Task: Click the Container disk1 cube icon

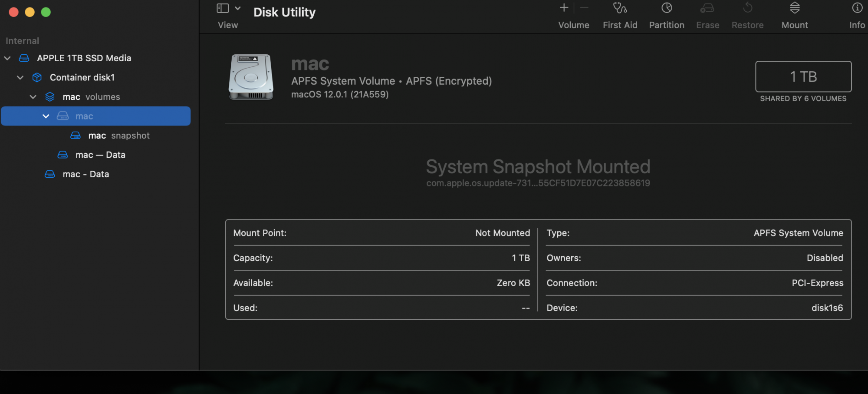Action: [x=37, y=78]
